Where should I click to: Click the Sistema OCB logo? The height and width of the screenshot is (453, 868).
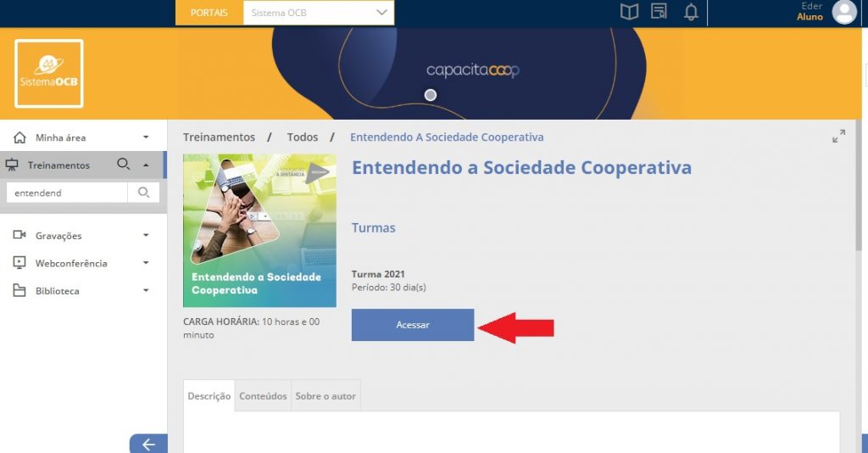[x=49, y=74]
